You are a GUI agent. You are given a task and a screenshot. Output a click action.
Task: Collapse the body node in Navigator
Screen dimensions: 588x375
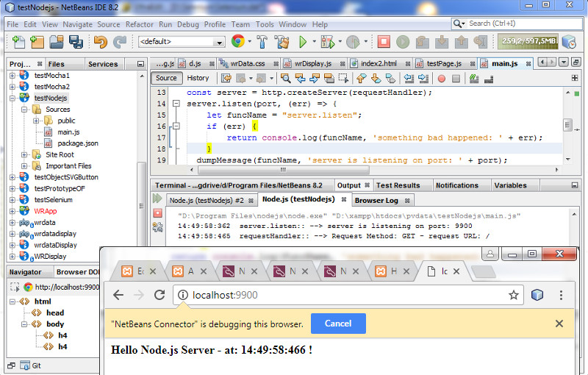click(x=24, y=324)
